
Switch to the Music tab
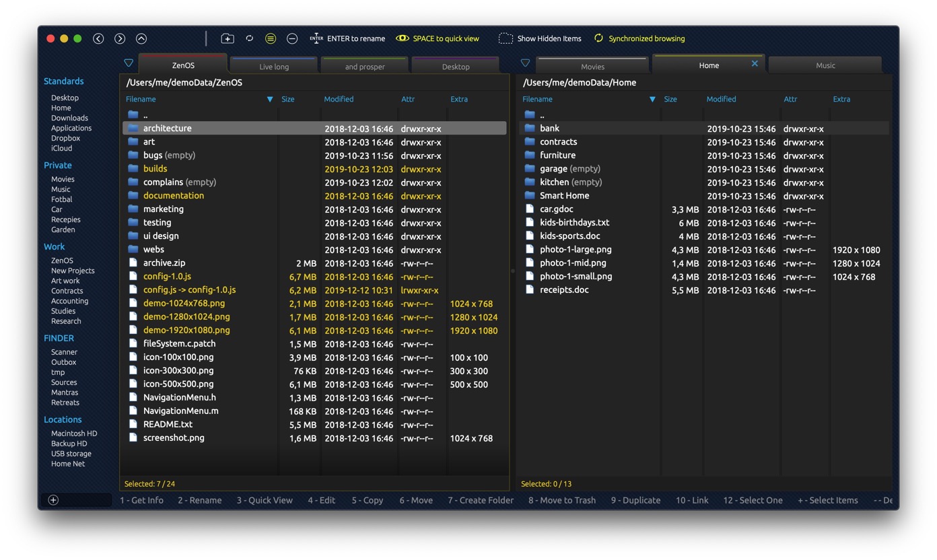click(825, 66)
